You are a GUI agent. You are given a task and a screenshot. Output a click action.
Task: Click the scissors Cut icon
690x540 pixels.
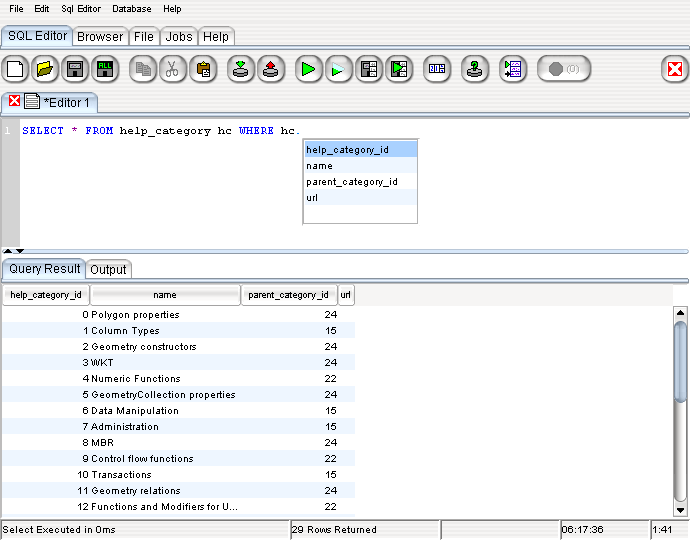pyautogui.click(x=172, y=69)
